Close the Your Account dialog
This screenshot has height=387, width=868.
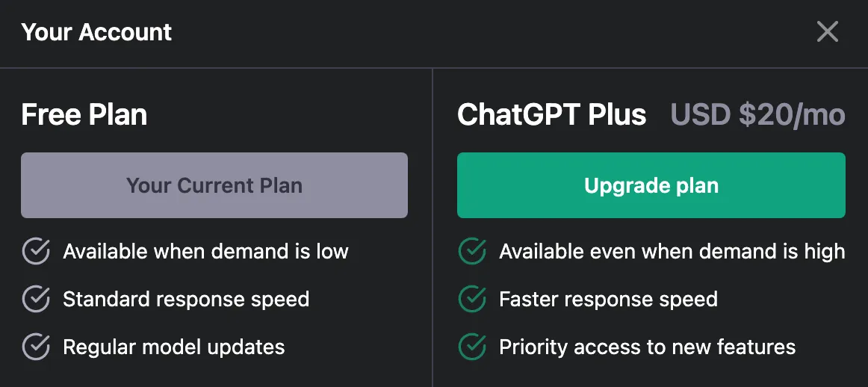827,31
